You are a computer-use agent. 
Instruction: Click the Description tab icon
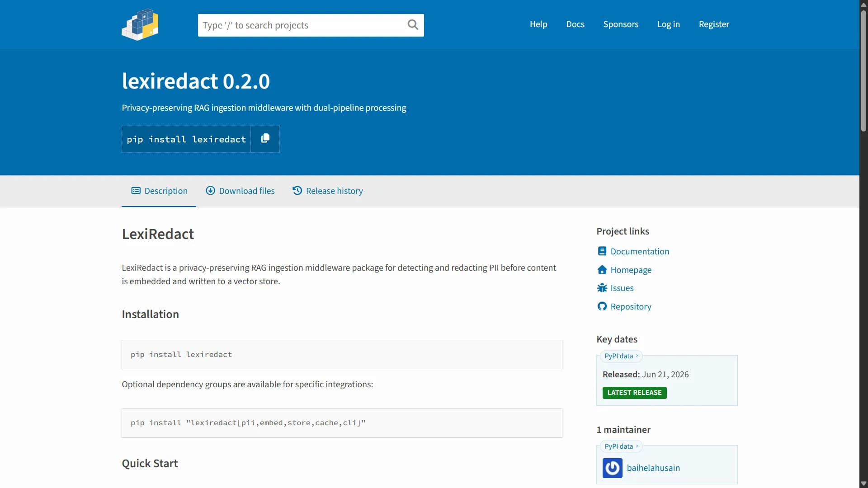click(x=136, y=191)
